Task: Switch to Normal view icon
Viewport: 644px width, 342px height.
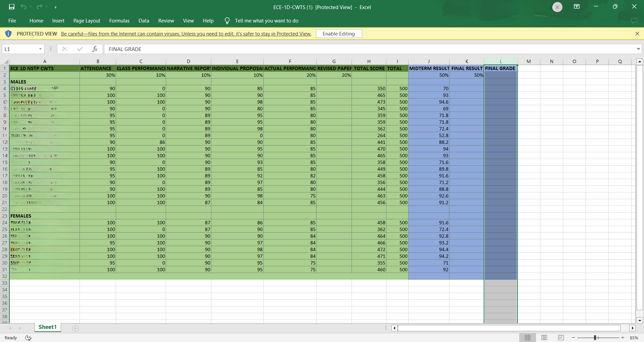Action: [x=528, y=338]
